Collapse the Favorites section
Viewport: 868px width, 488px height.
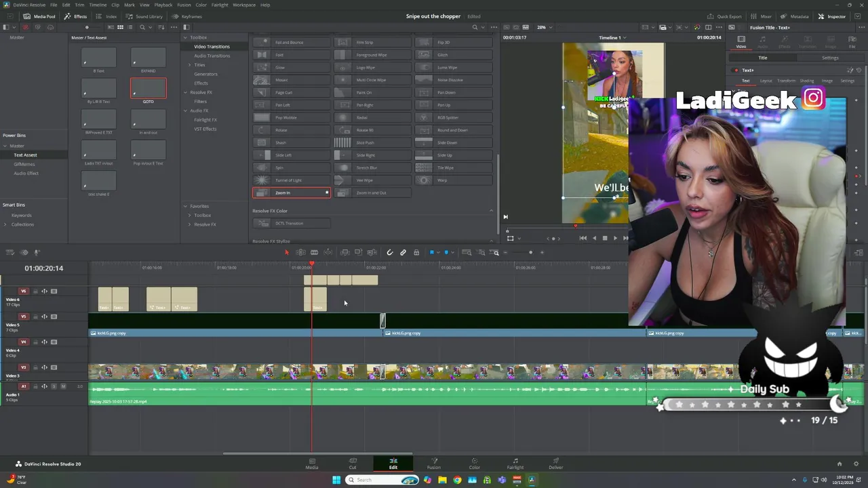tap(185, 206)
